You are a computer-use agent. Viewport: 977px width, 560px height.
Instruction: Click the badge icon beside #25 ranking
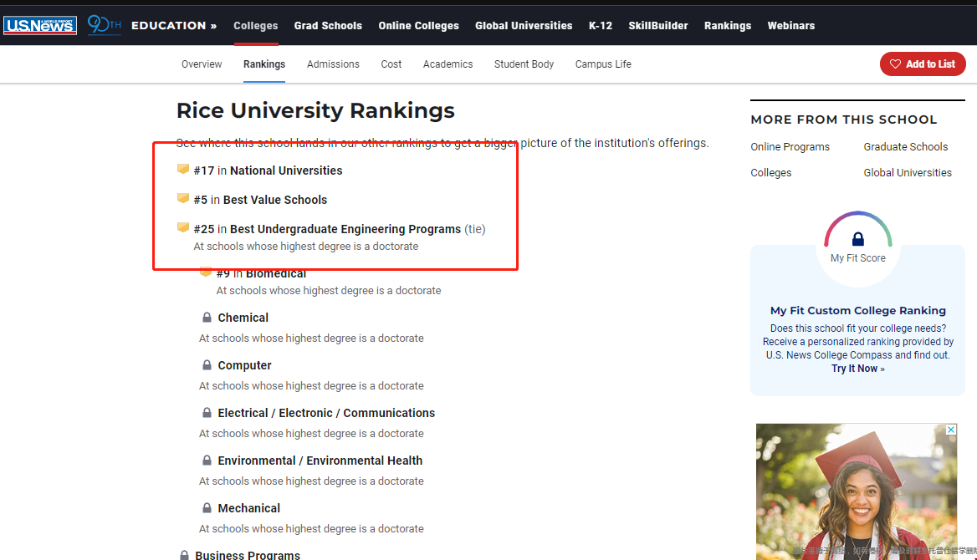coord(182,227)
